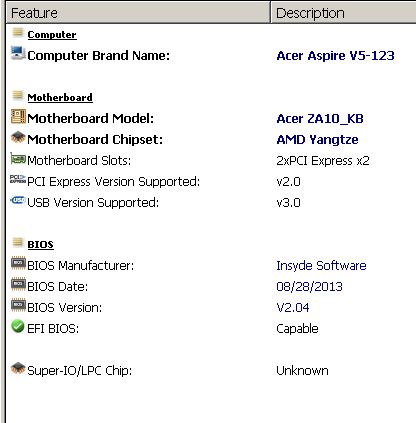This screenshot has height=423, width=416.
Task: Select the Insyde Software manufacturer value
Action: click(321, 265)
